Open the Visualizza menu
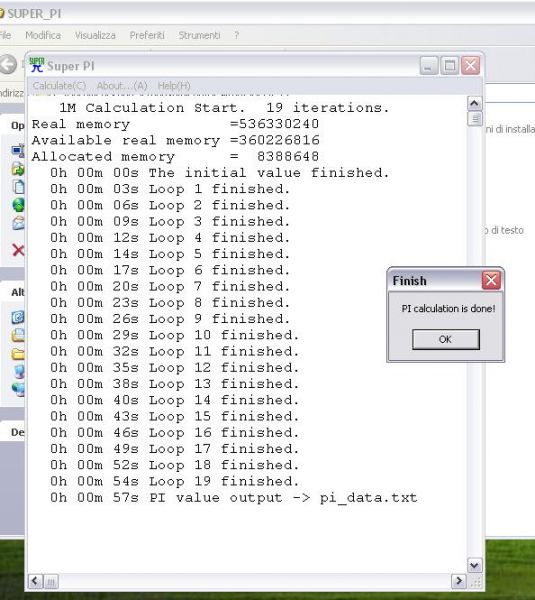 (x=95, y=35)
